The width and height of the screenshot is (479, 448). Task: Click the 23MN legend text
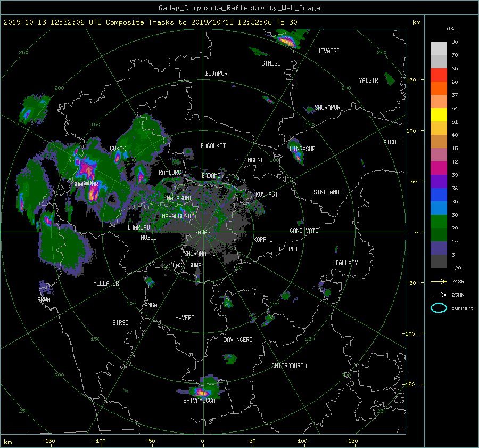(458, 295)
